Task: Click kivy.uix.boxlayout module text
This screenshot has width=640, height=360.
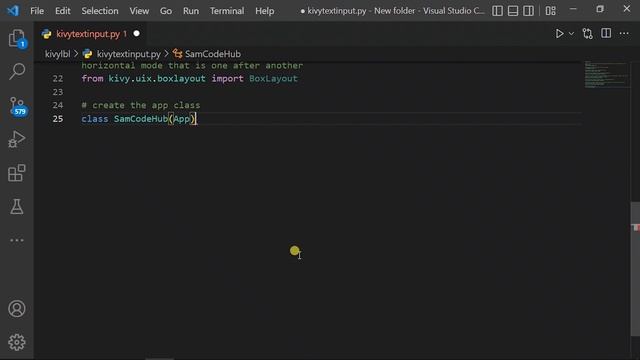Action: pyautogui.click(x=157, y=78)
